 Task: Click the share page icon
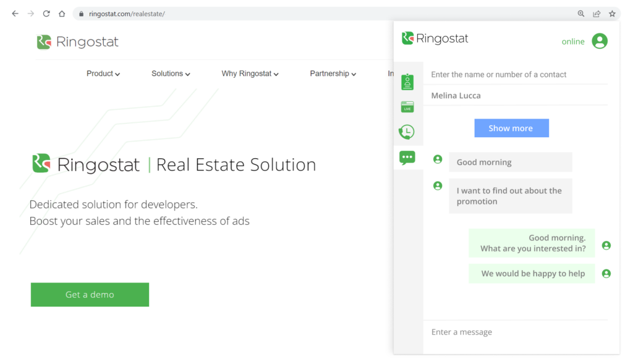[597, 14]
